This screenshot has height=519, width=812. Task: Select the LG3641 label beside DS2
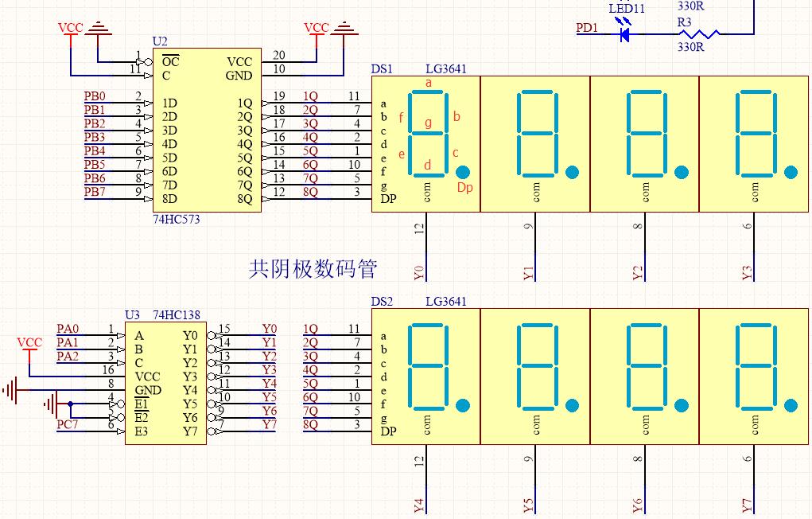(446, 302)
